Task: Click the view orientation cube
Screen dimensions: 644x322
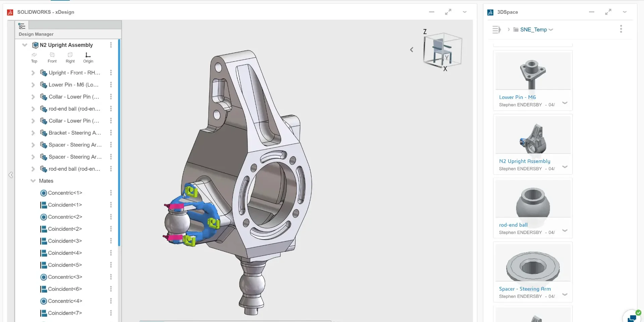Action: [x=442, y=50]
